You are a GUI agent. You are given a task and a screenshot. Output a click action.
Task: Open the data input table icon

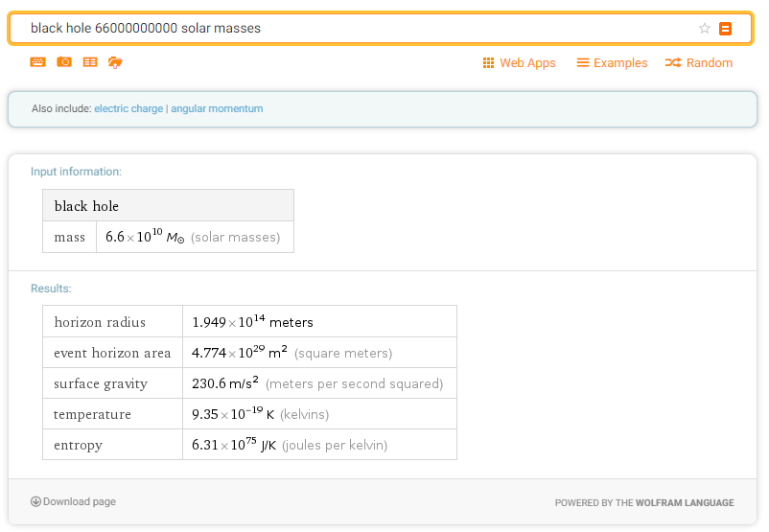[x=90, y=62]
